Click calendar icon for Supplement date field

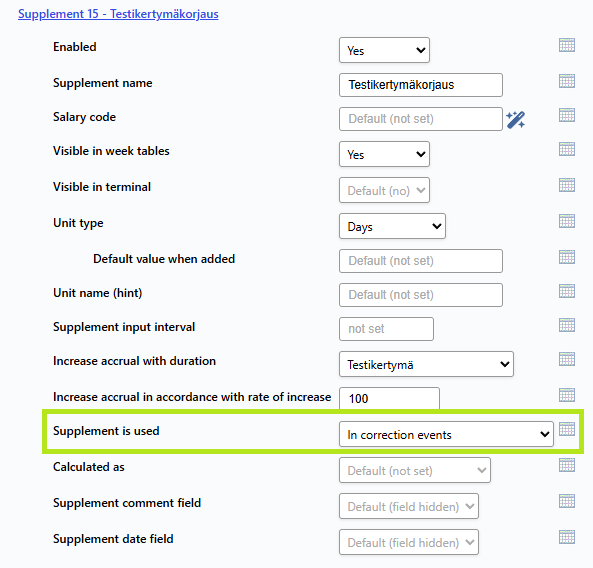pyautogui.click(x=567, y=537)
